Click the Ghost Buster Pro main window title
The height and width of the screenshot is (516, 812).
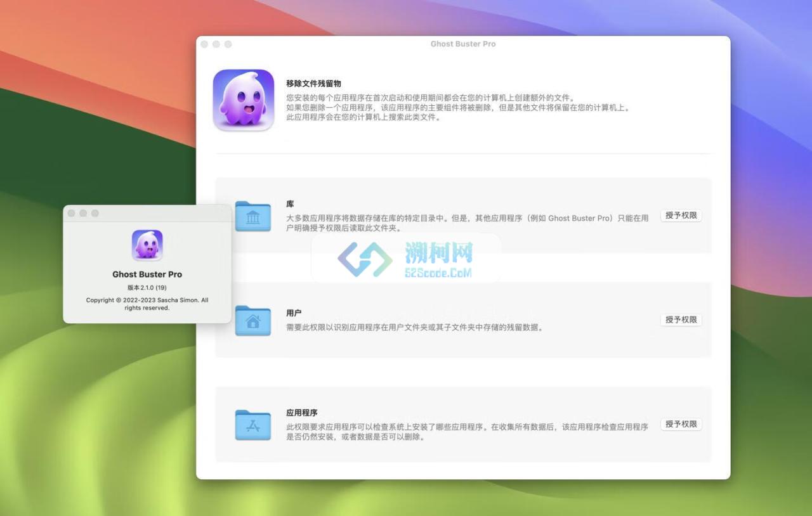[x=463, y=44]
